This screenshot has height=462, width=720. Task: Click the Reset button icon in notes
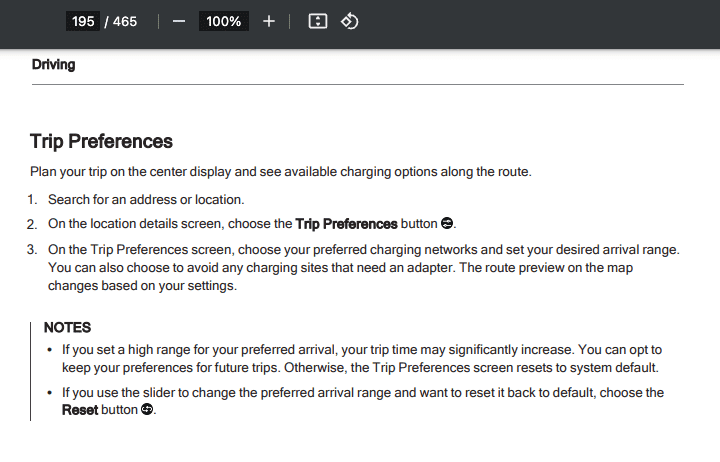tap(147, 409)
